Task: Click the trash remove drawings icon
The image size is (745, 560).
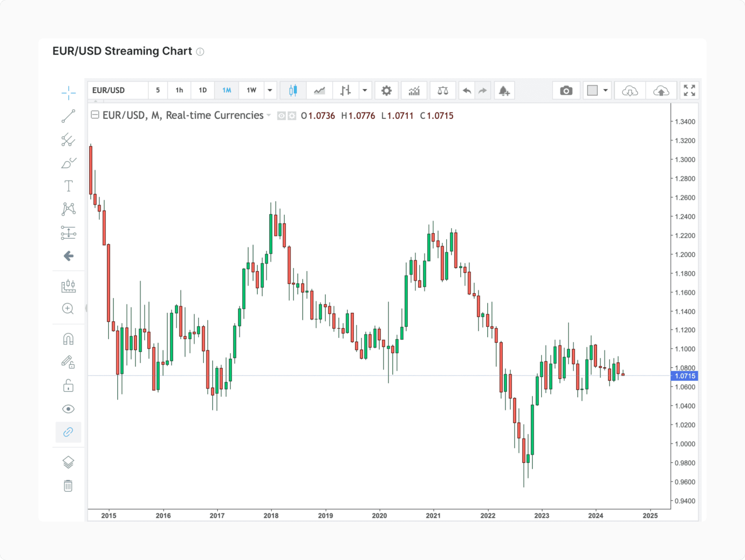Action: [68, 486]
